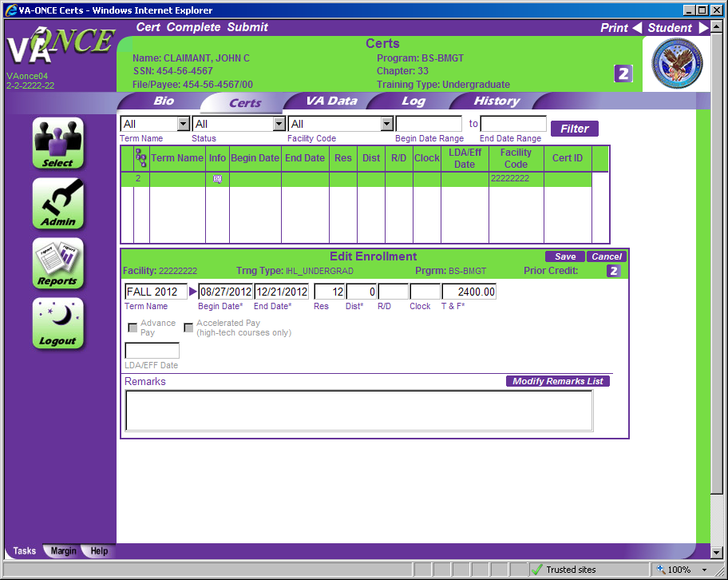Click the page vertical scrollbar down arrow
This screenshot has height=580, width=728.
[715, 552]
